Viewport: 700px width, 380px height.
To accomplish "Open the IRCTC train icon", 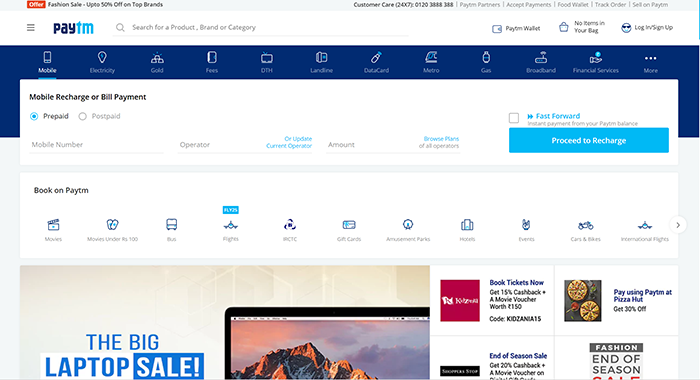I will (290, 225).
